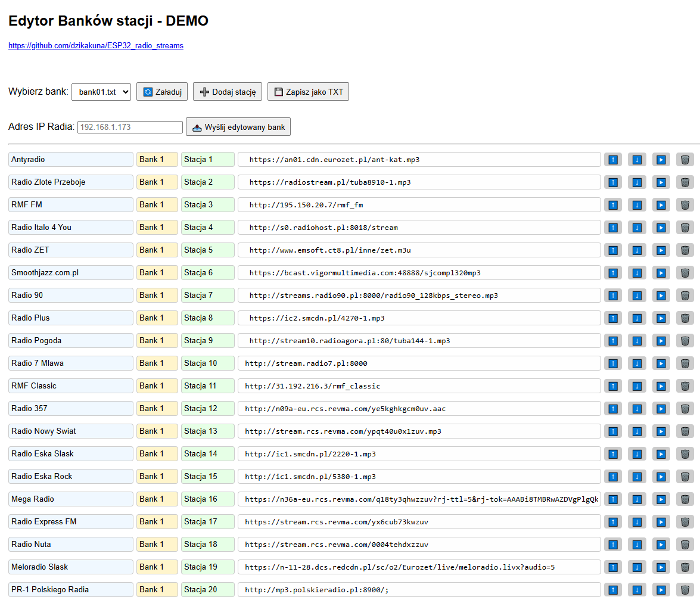
Task: Move Radio Nuta down
Action: 637,544
